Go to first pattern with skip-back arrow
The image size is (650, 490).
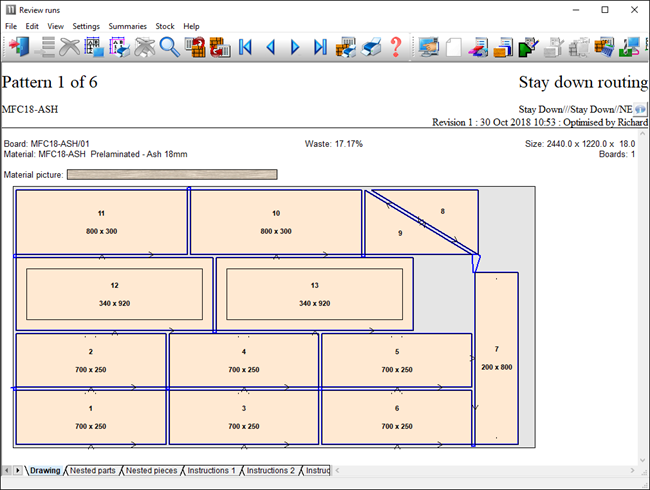tap(245, 47)
